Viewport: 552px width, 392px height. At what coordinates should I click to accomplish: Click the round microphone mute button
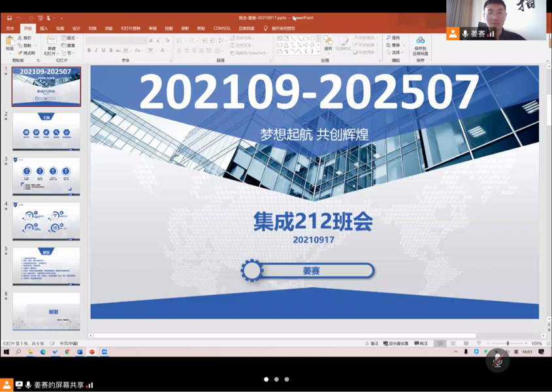click(x=497, y=361)
